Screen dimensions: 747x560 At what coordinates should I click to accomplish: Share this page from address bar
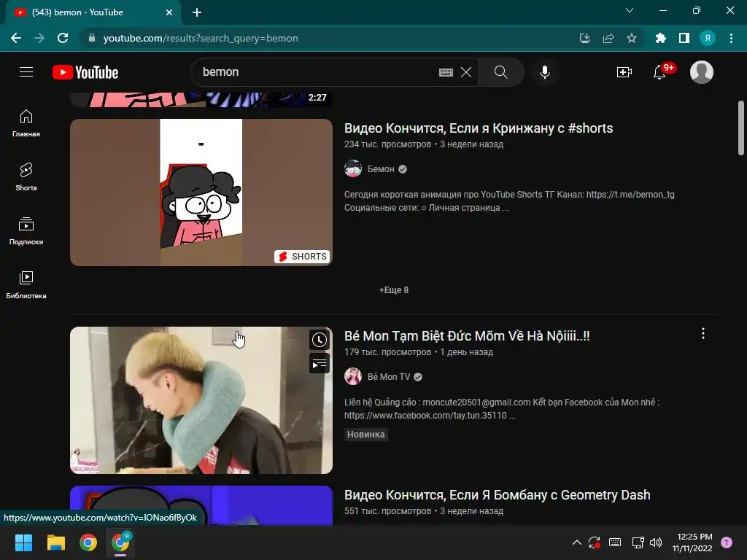(608, 38)
